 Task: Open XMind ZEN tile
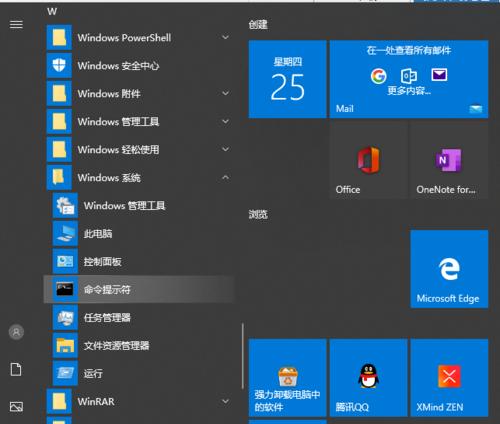coord(449,377)
